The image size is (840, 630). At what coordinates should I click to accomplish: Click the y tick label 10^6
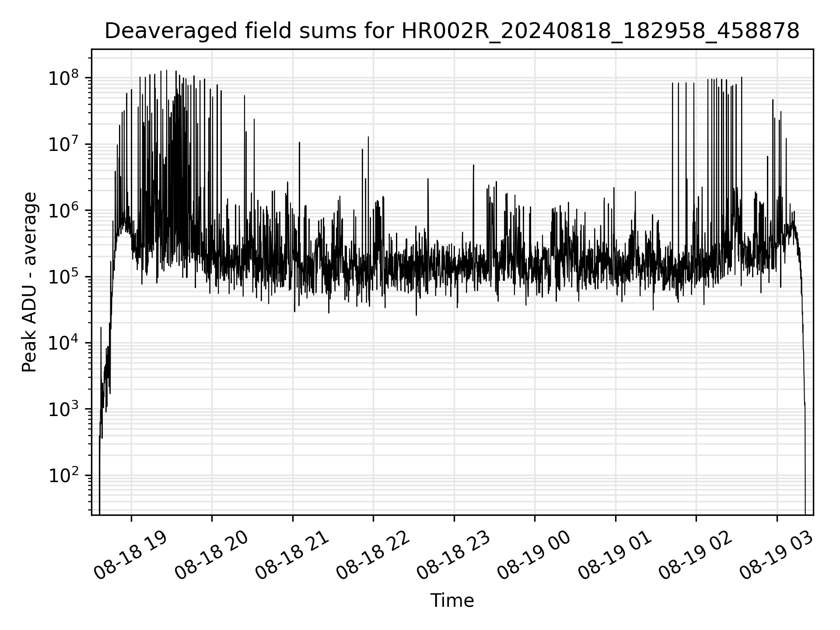63,210
